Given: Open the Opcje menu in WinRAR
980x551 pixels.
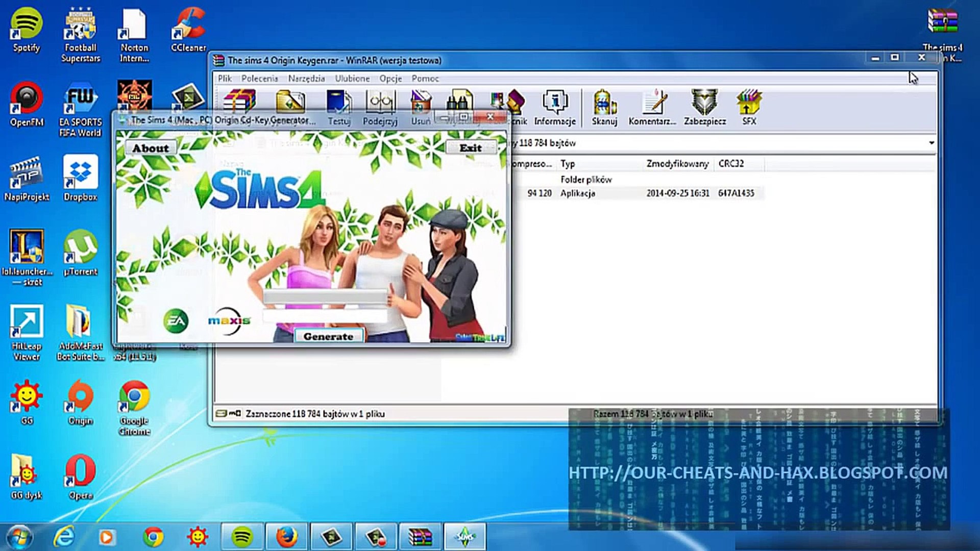Looking at the screenshot, I should pyautogui.click(x=390, y=79).
